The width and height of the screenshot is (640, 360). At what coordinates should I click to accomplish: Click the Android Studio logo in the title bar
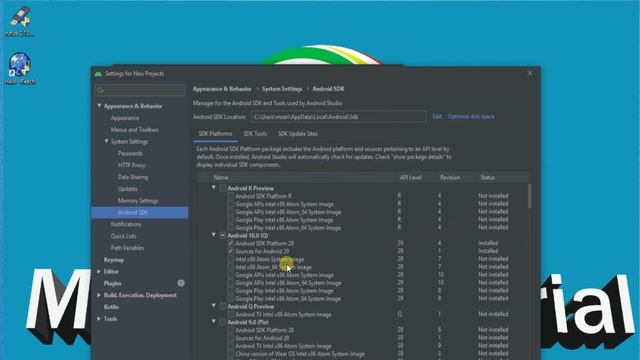[x=98, y=74]
